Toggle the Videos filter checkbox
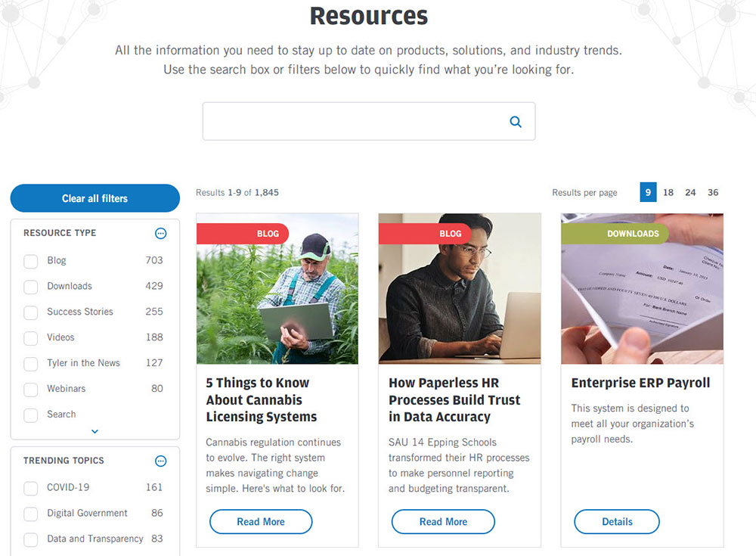Screen dimensions: 756x556 tap(30, 338)
